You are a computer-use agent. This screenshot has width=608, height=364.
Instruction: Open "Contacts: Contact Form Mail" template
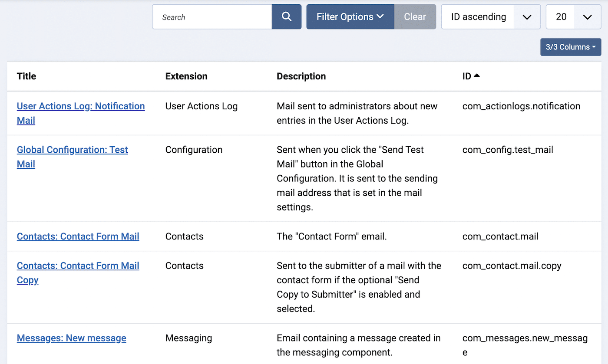tap(78, 236)
